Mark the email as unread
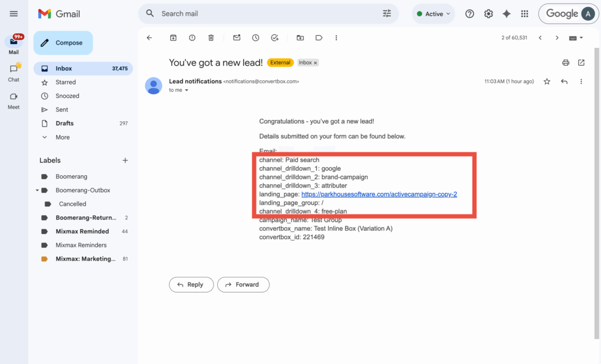This screenshot has height=364, width=601. tap(237, 38)
